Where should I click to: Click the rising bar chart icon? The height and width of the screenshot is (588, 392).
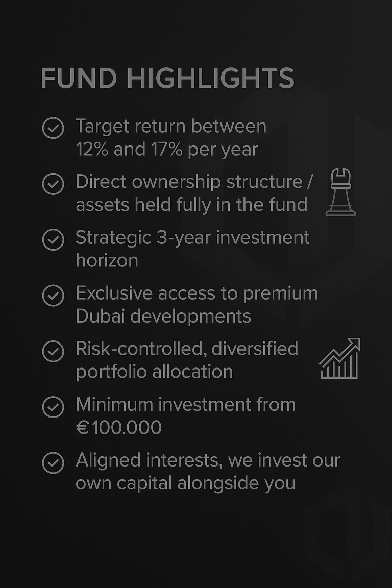[x=339, y=358]
